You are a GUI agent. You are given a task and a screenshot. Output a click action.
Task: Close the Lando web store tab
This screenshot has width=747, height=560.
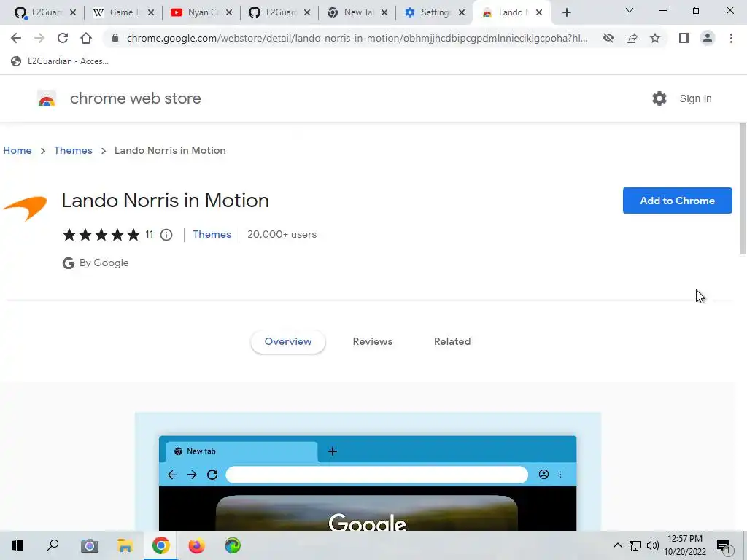[x=539, y=13]
